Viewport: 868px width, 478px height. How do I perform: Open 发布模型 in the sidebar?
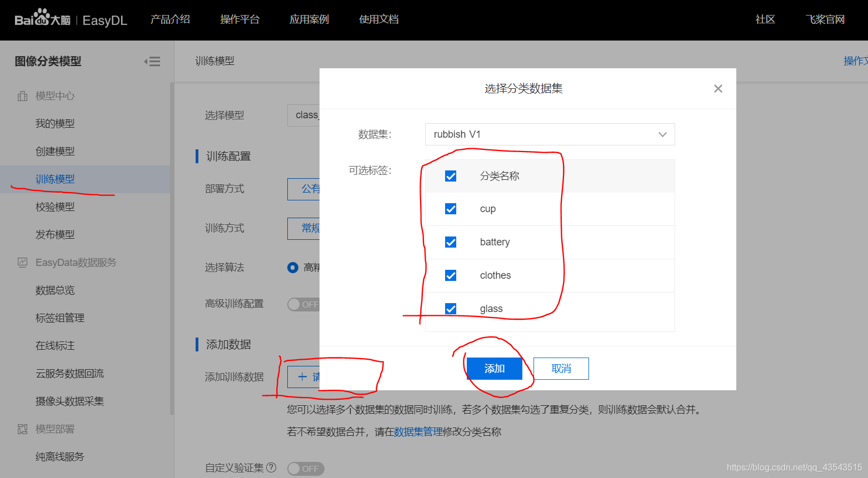[55, 235]
